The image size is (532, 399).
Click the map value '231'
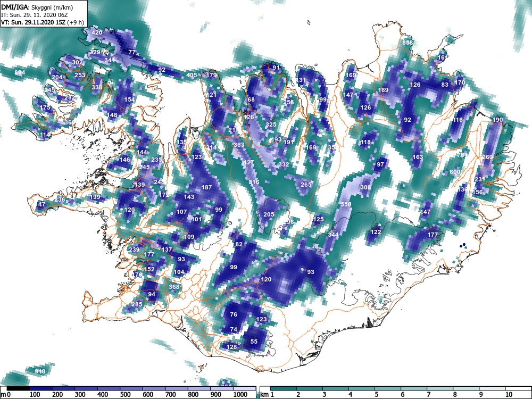tap(480, 179)
